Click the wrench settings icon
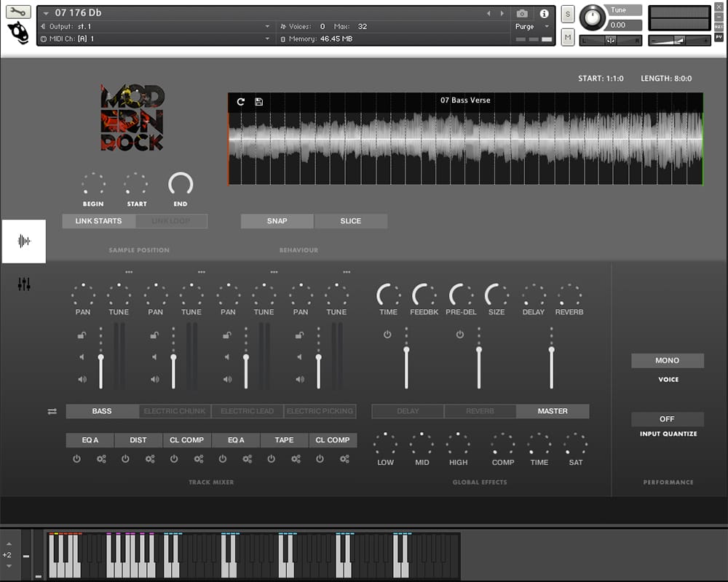728x582 pixels. point(18,12)
